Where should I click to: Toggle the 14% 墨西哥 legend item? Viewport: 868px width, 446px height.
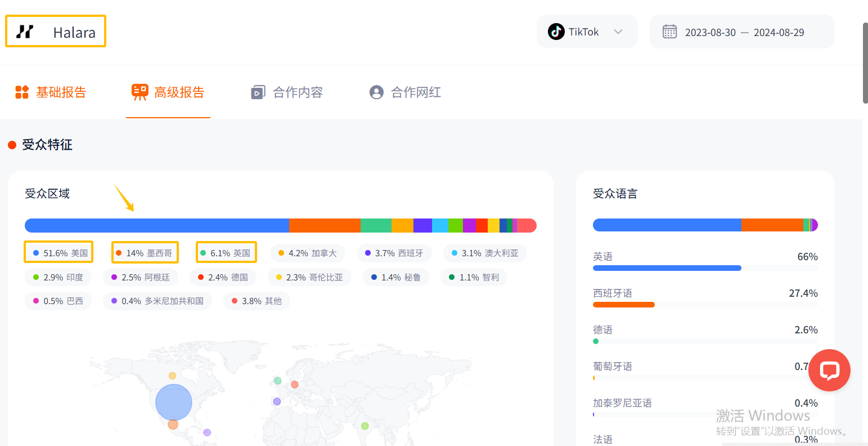[145, 253]
